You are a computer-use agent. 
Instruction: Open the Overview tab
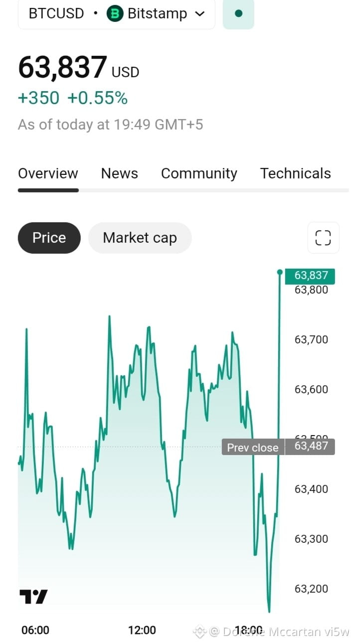coord(48,173)
